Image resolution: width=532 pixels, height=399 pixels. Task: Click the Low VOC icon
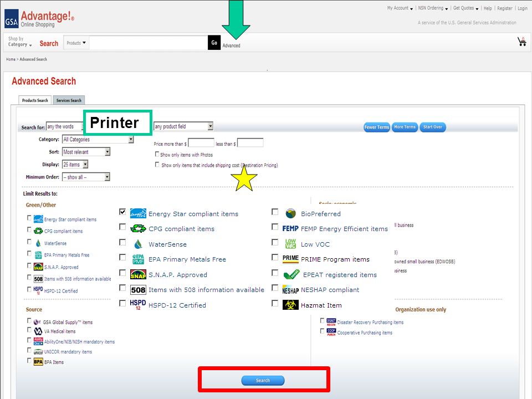(x=290, y=244)
